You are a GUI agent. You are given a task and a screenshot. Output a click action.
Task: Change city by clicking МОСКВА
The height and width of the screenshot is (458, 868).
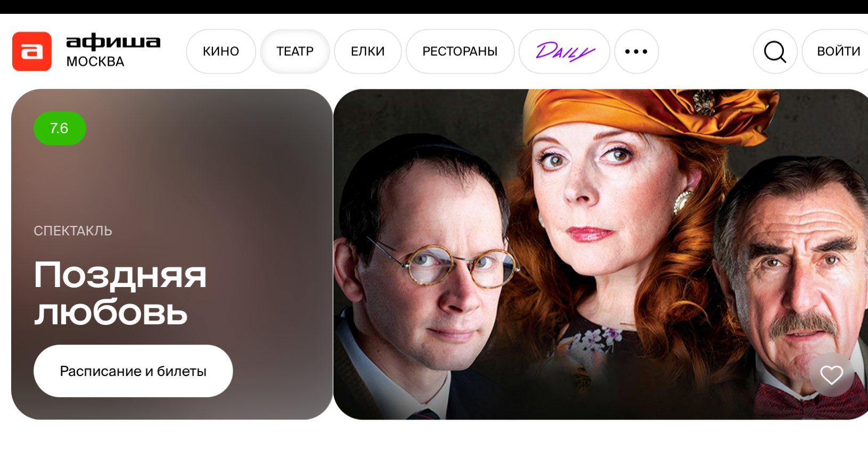(95, 62)
